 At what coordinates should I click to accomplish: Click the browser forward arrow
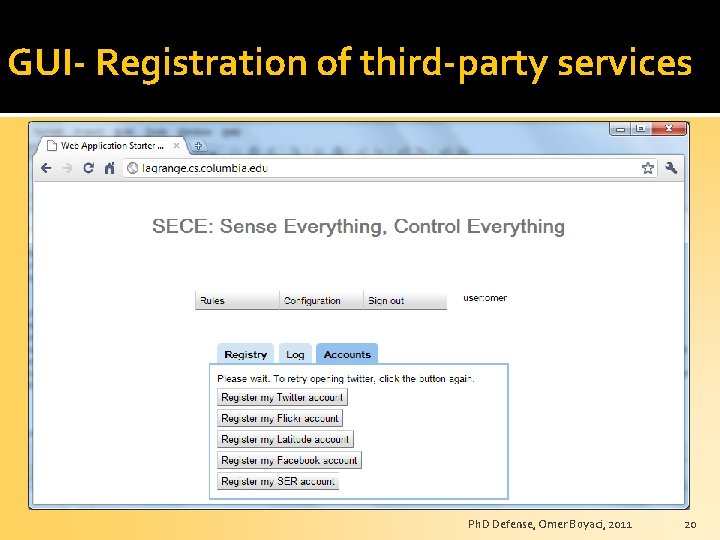coord(67,168)
